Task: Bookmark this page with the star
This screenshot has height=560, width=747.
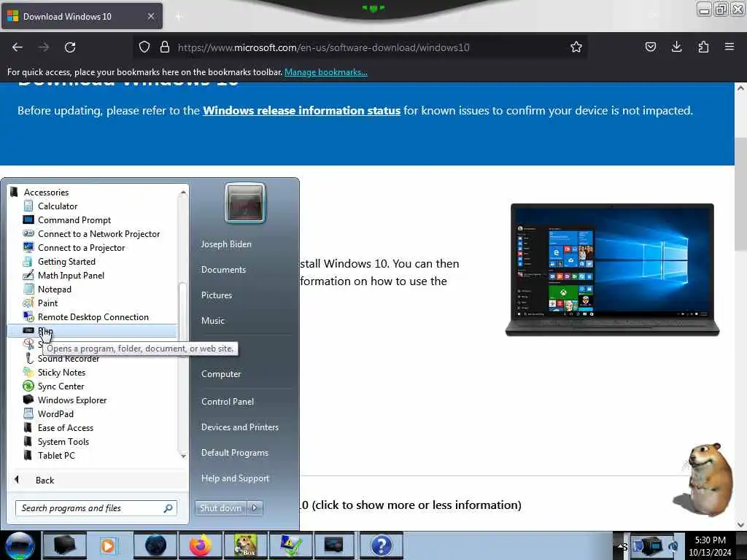Action: pos(576,47)
